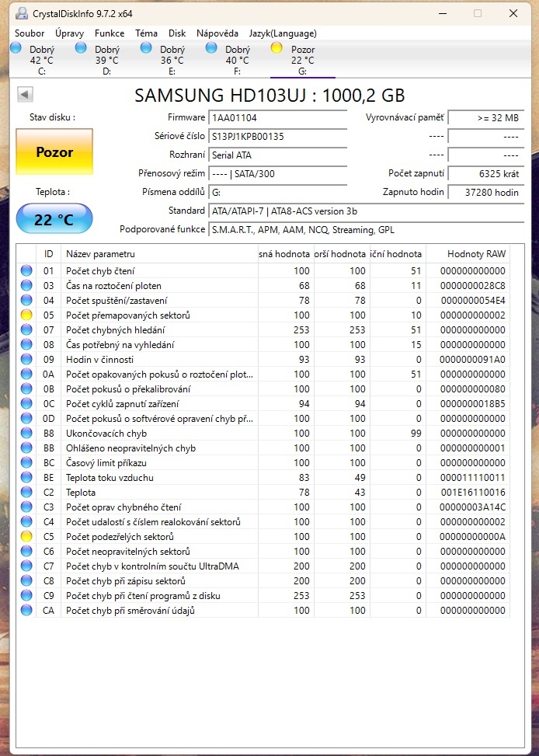Click the blue status icon for ID B8
This screenshot has width=539, height=756.
[26, 433]
